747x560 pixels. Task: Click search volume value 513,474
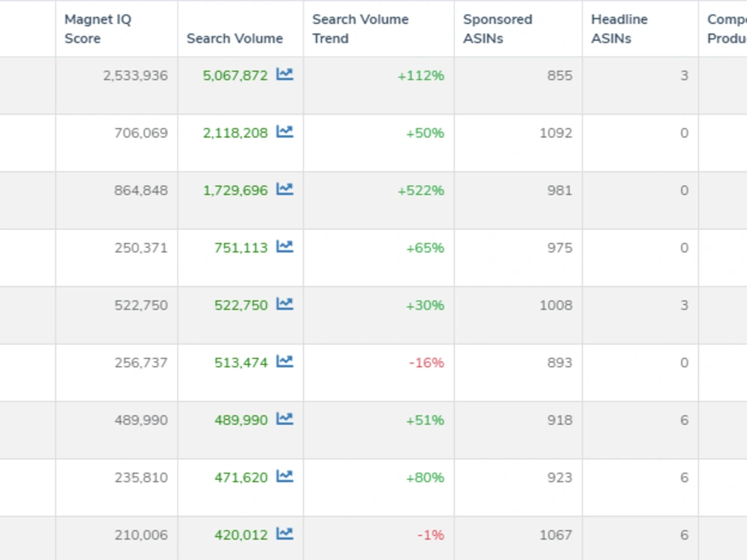pyautogui.click(x=241, y=363)
